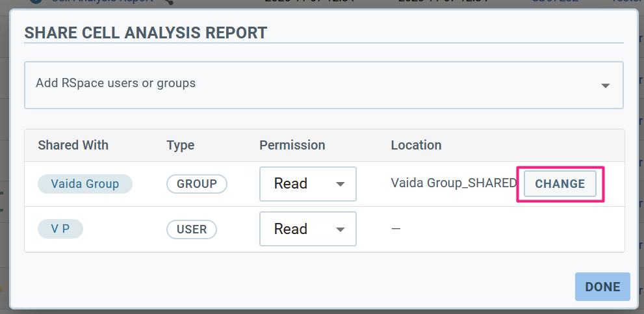Screen dimensions: 644x314
Task: Click the Read text in V P's permission
Action: [x=290, y=229]
